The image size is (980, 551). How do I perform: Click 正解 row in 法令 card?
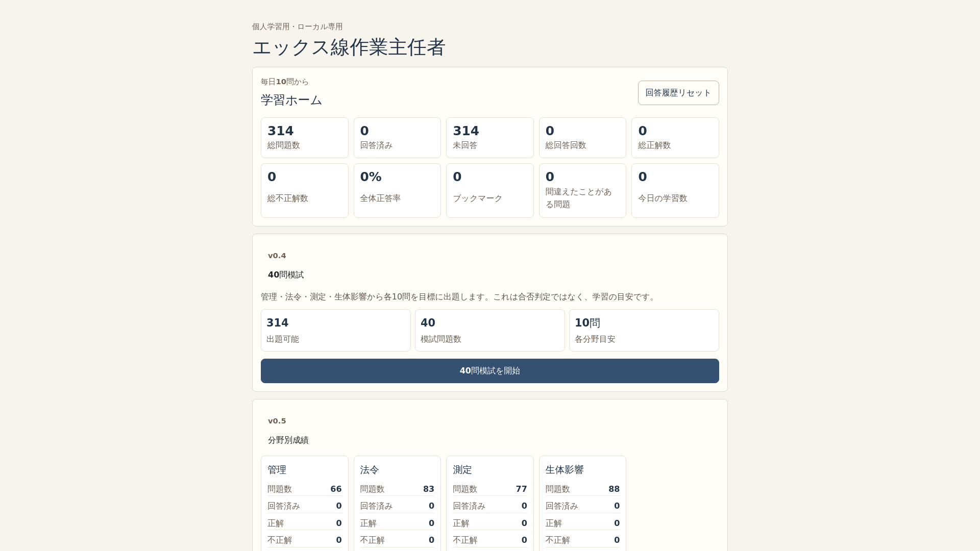(397, 523)
